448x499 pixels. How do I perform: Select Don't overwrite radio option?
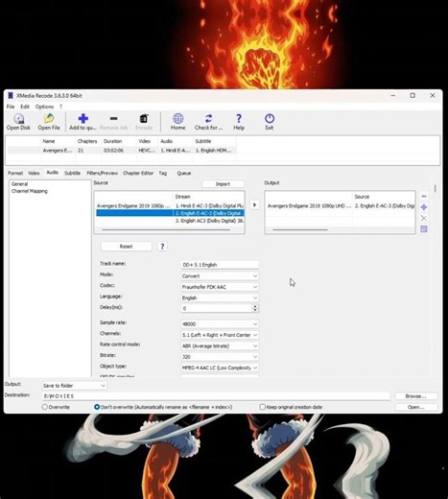point(97,407)
